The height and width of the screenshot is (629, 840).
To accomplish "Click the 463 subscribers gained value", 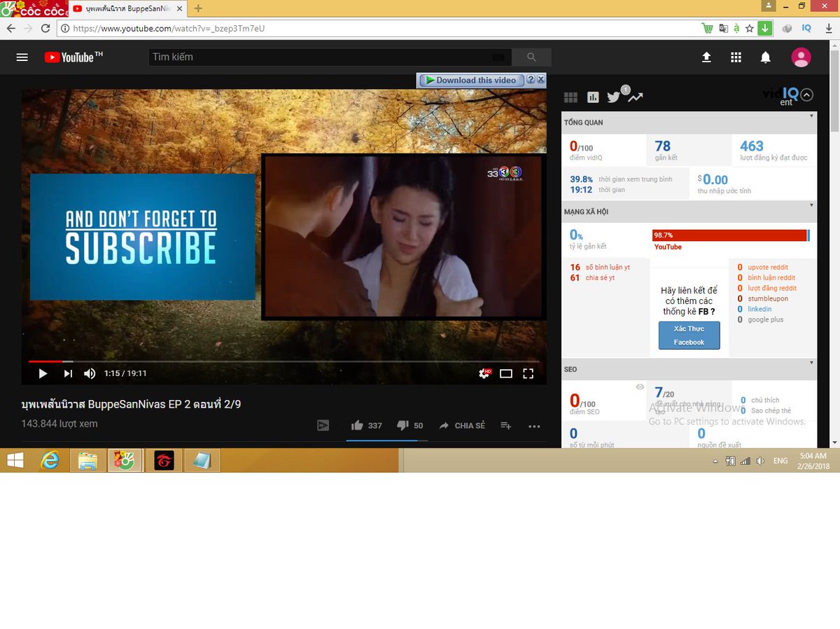I will (x=752, y=146).
